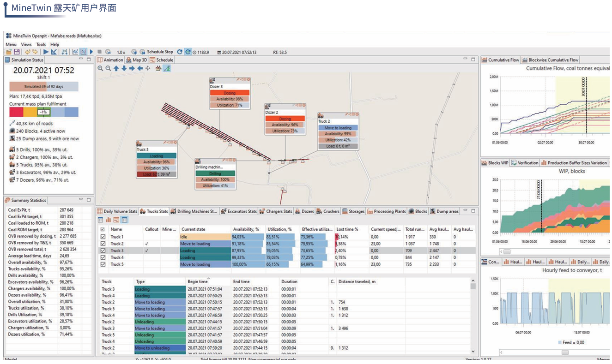Click the plain refresh arrow icon after Schedule Stop
The image size is (612, 364).
(180, 52)
